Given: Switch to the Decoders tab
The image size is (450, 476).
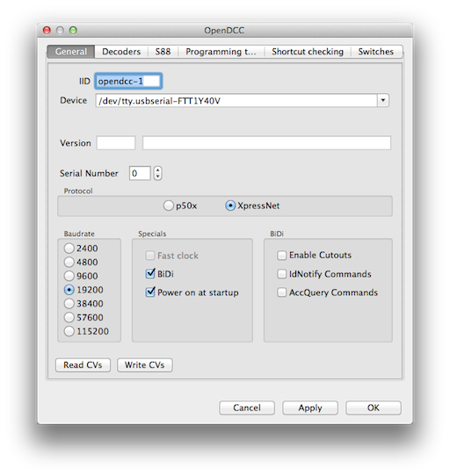Looking at the screenshot, I should (121, 52).
